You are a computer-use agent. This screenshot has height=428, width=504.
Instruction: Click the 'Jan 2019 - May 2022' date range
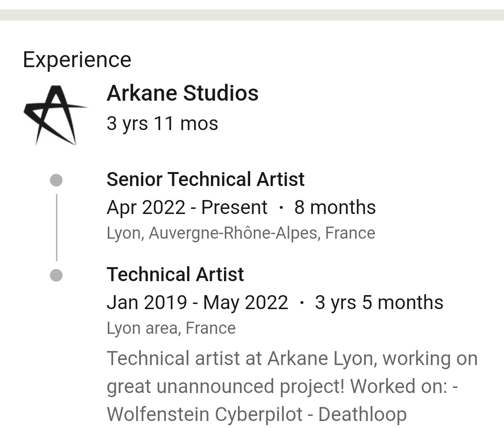point(197,303)
